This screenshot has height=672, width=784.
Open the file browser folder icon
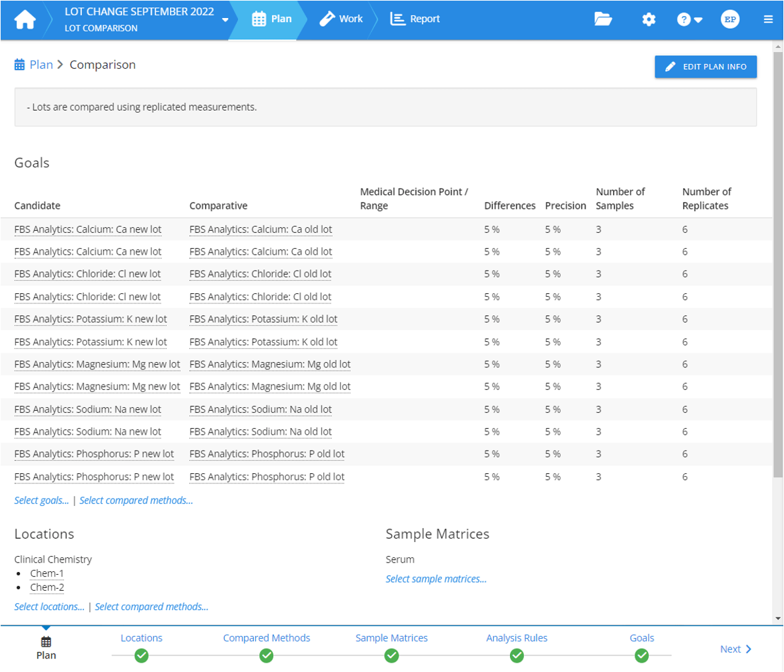click(x=602, y=19)
